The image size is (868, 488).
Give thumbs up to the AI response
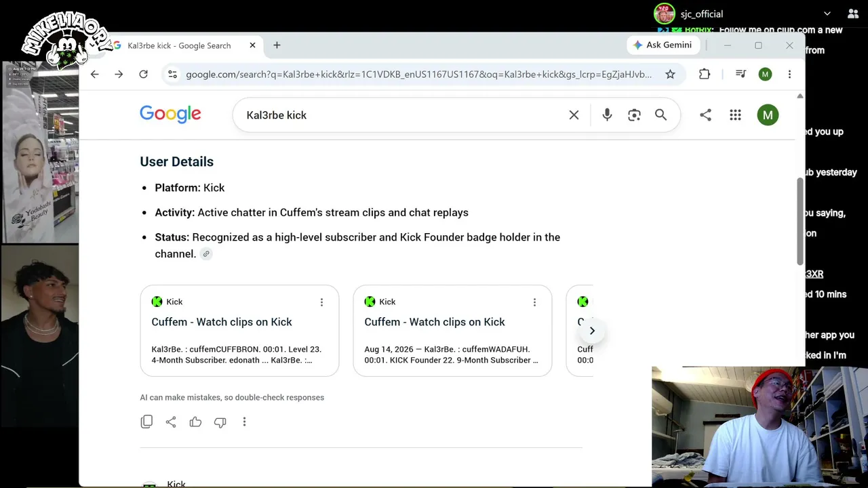click(x=195, y=422)
